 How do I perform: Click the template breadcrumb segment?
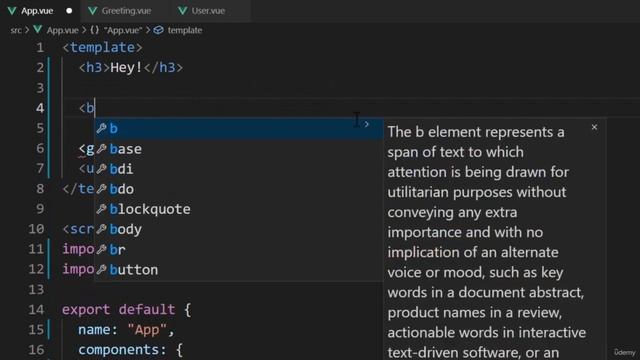(x=184, y=30)
